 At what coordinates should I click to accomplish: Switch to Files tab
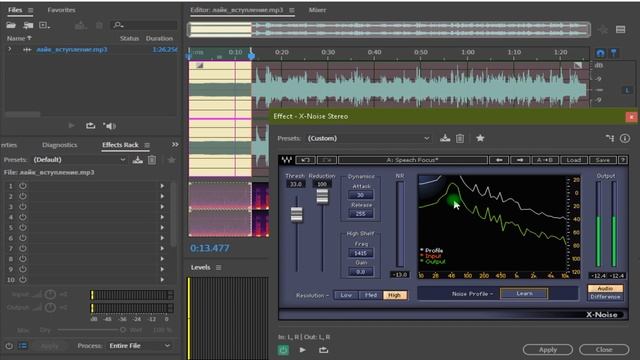(x=15, y=10)
